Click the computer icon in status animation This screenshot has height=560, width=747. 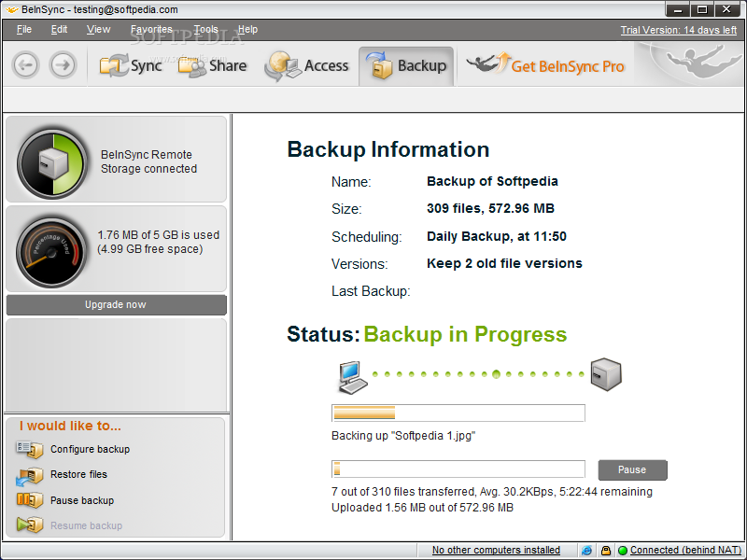tap(353, 377)
